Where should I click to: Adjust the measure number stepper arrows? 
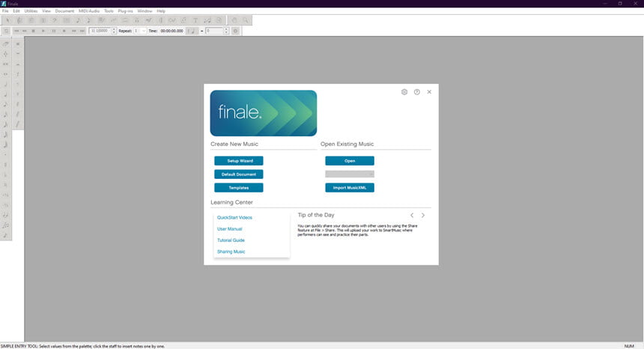coord(114,31)
